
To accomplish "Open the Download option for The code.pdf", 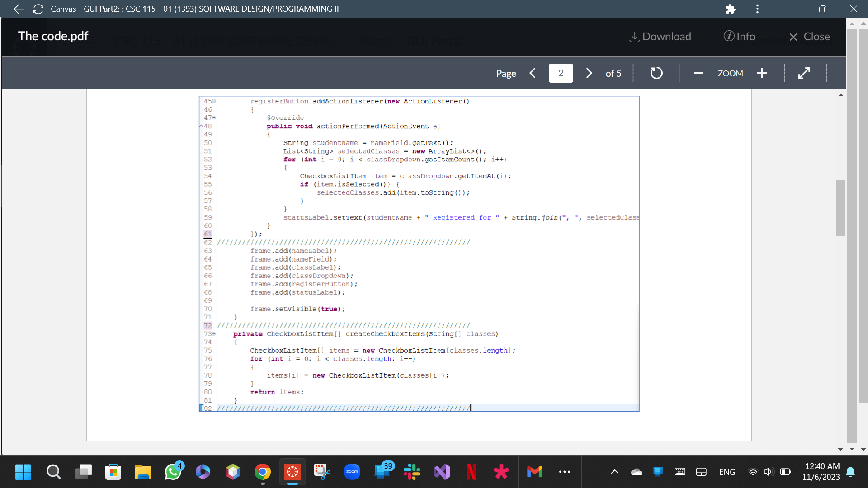I will (660, 37).
